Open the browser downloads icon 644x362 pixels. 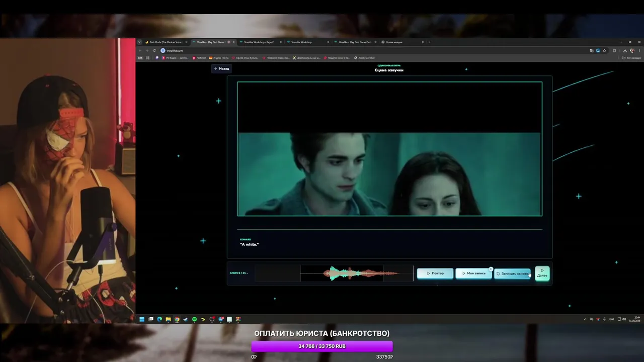pos(625,50)
